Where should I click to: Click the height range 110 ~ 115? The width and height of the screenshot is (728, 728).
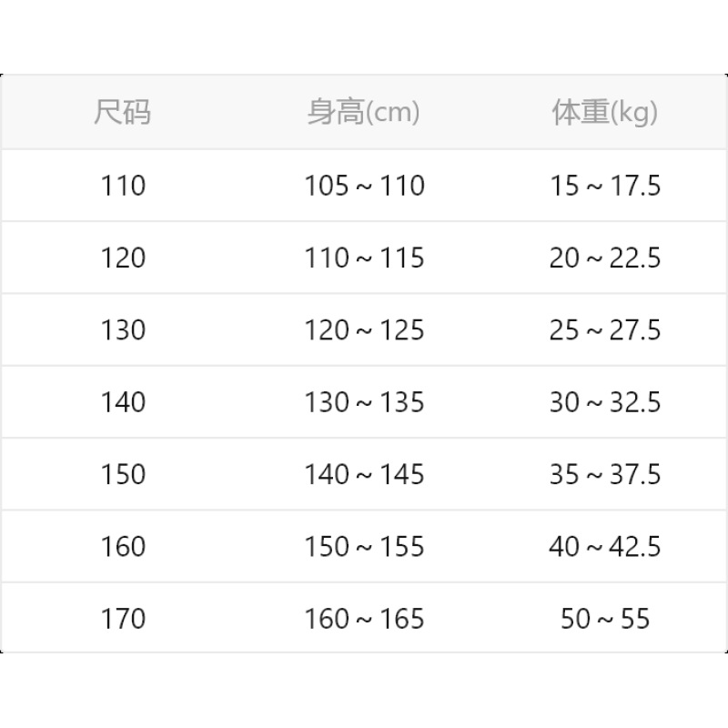click(365, 258)
